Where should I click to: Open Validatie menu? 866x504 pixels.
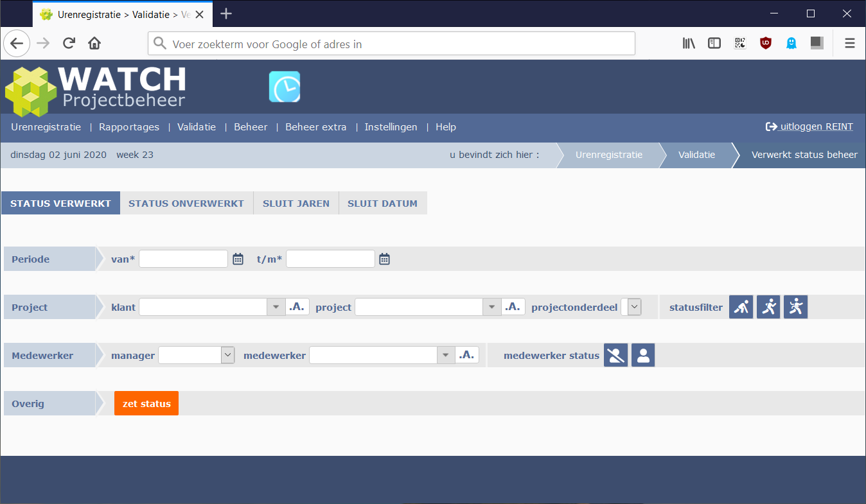(x=197, y=127)
